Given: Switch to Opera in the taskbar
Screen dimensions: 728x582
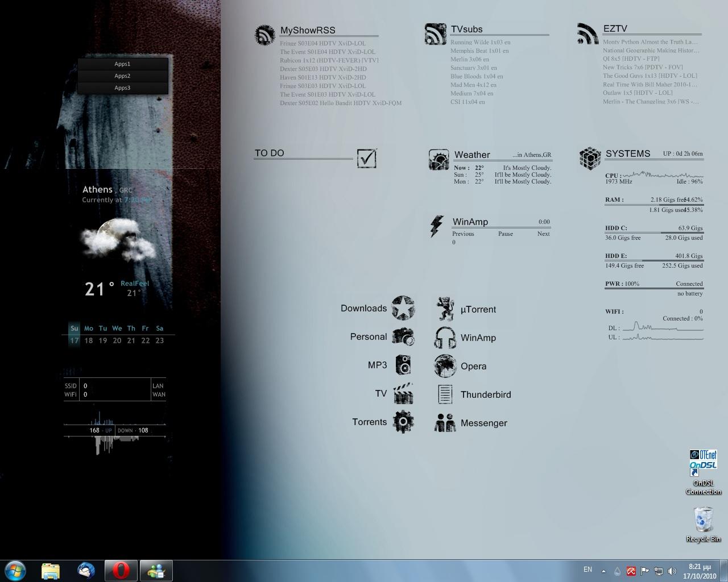Looking at the screenshot, I should [x=121, y=571].
